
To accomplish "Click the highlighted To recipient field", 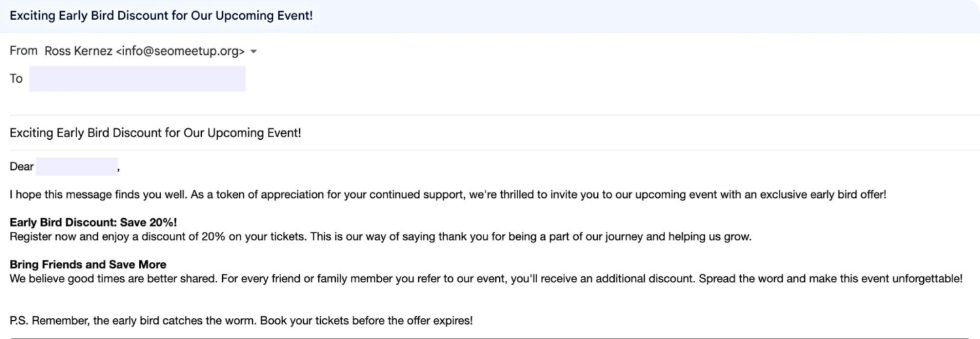I will click(x=137, y=79).
